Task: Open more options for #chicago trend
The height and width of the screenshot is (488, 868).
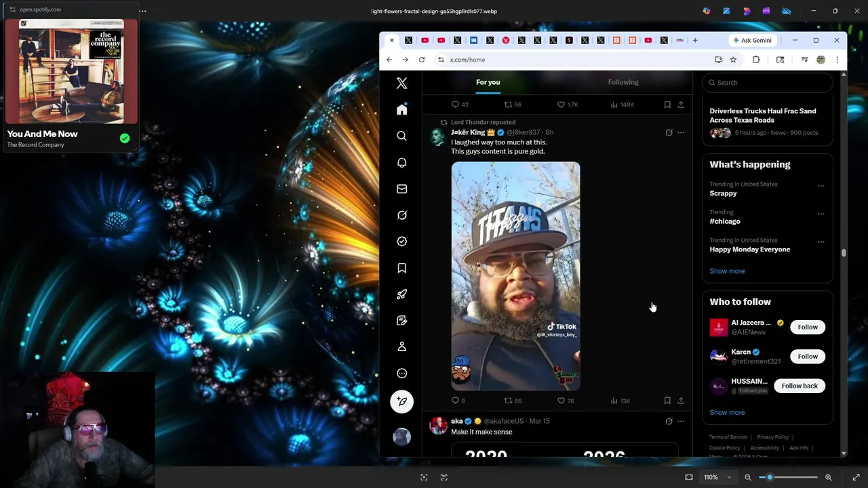Action: click(821, 213)
